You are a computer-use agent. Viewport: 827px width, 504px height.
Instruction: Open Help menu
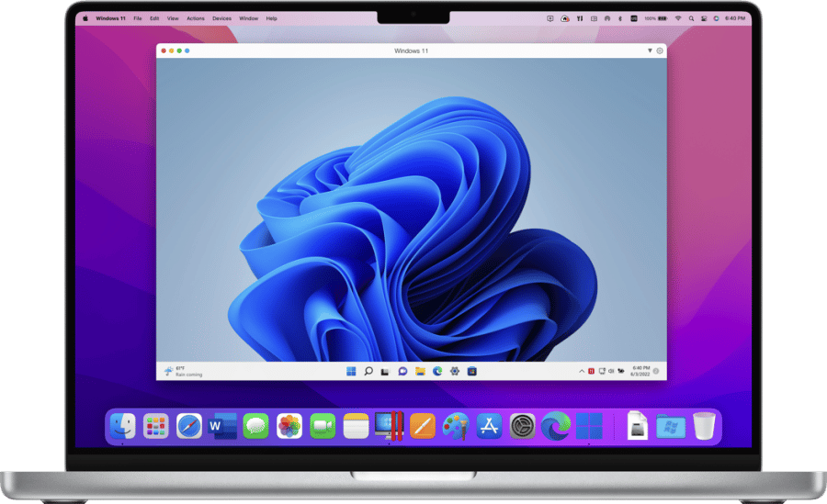(272, 18)
